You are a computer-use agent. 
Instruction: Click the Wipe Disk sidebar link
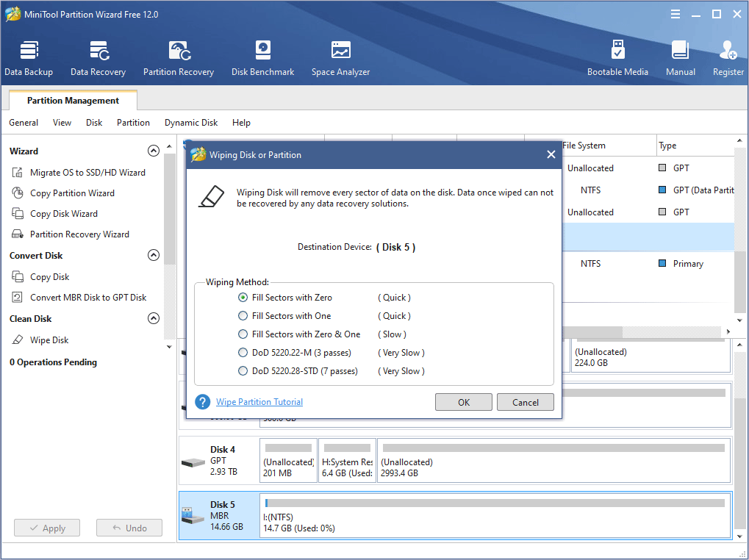(49, 340)
